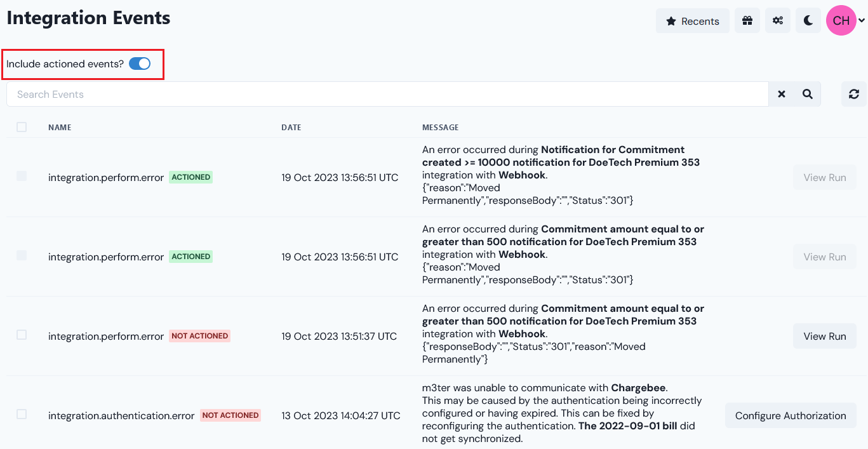
Task: Enable dark mode with the moon icon
Action: click(808, 20)
